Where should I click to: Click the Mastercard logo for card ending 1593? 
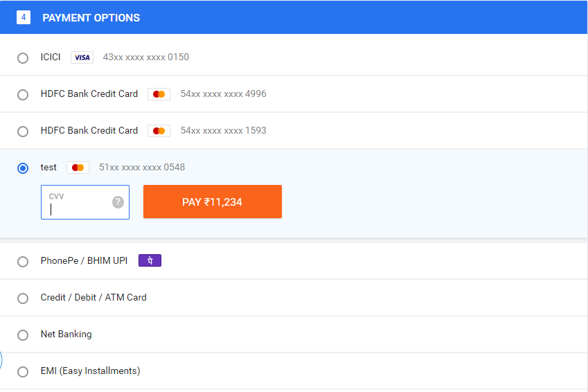point(159,131)
